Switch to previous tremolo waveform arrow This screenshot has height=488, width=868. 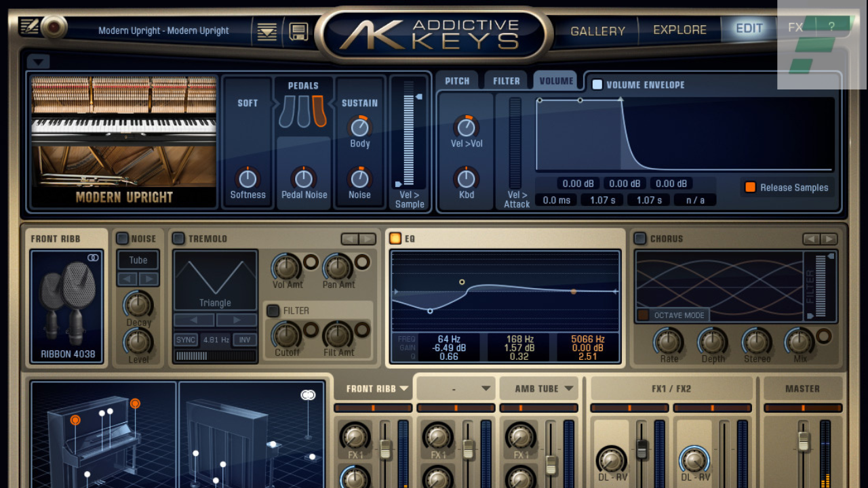194,320
